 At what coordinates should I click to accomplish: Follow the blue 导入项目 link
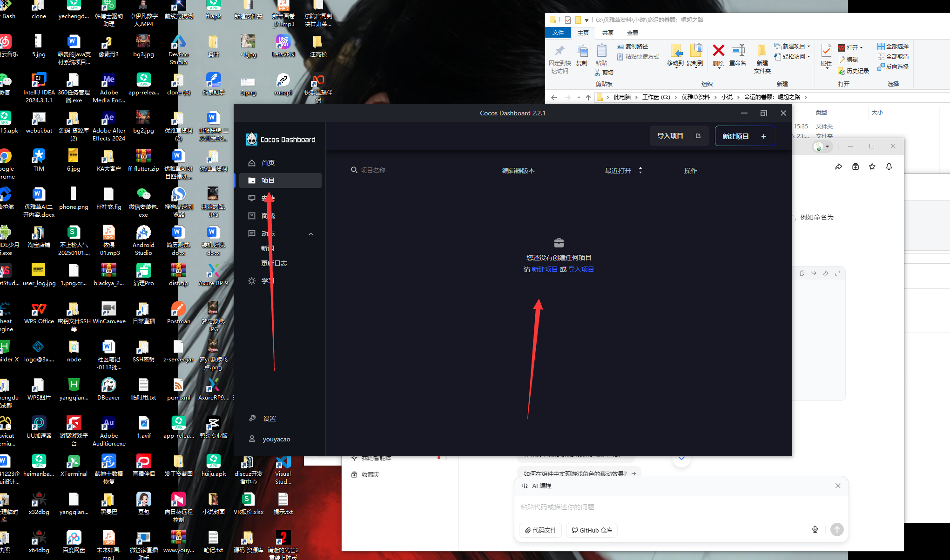581,269
